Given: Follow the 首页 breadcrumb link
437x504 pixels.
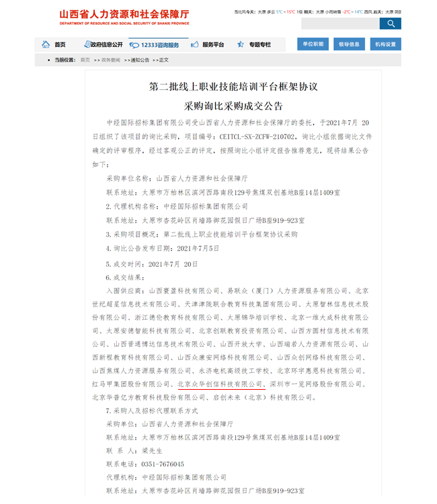Looking at the screenshot, I should pyautogui.click(x=85, y=60).
